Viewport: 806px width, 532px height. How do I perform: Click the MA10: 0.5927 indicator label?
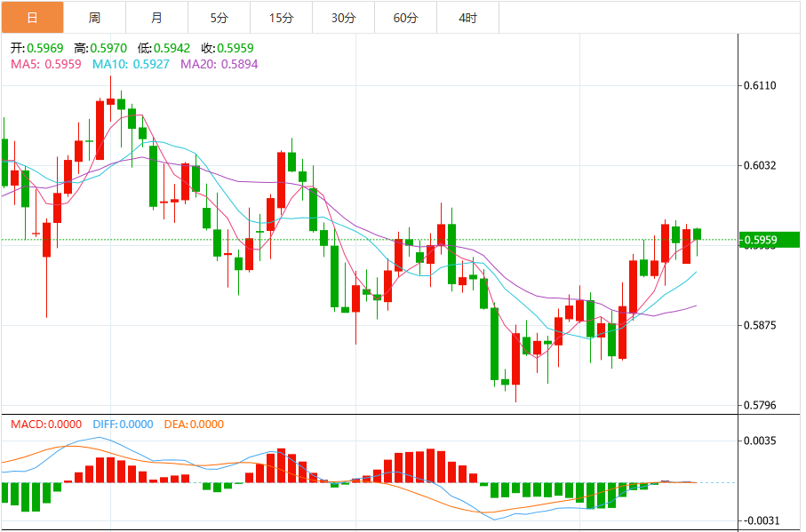pos(132,64)
